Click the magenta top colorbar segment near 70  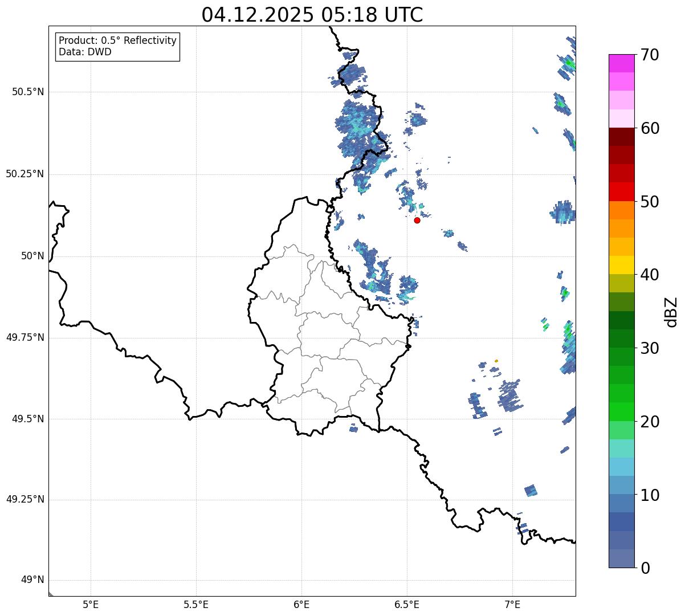pyautogui.click(x=621, y=63)
